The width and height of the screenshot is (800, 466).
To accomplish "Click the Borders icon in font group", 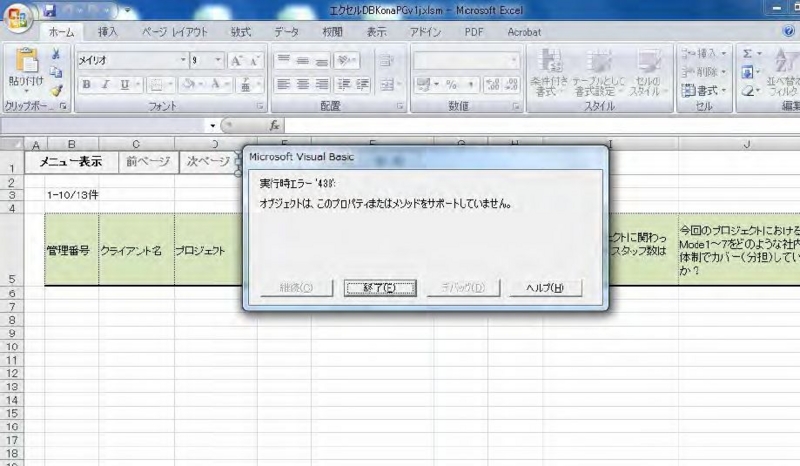I will click(156, 85).
